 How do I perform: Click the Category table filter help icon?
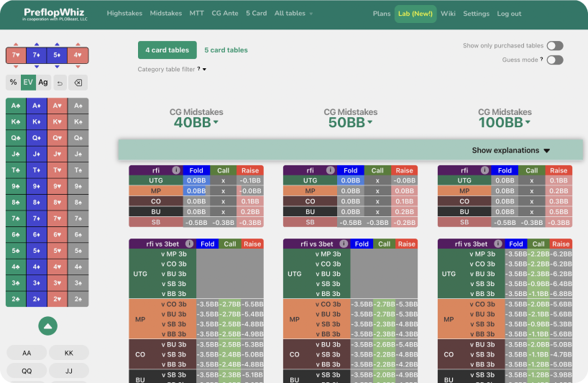(x=198, y=70)
